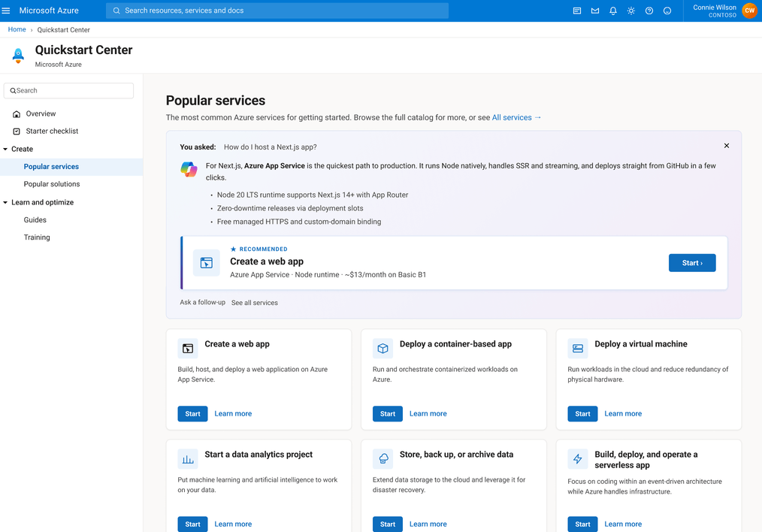Focus the sidebar Search box

pos(68,91)
